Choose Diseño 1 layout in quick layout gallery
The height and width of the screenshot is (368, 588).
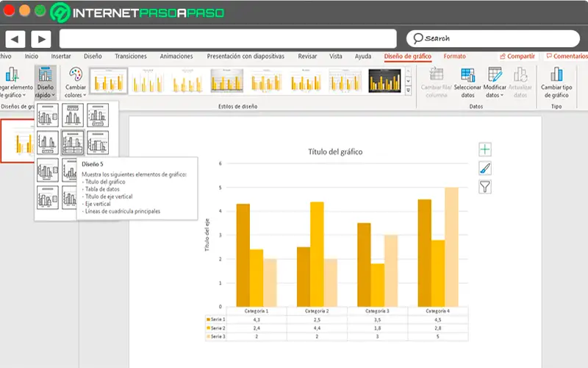pos(48,116)
